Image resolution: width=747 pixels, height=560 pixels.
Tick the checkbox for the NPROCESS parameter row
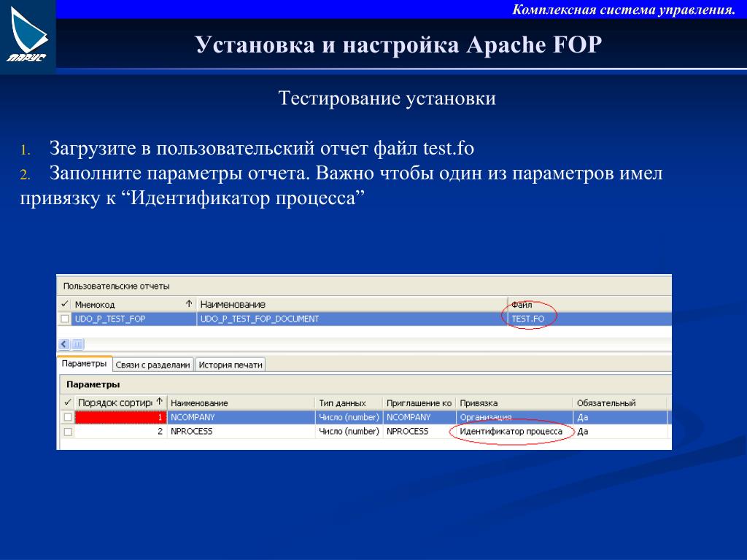tap(68, 432)
